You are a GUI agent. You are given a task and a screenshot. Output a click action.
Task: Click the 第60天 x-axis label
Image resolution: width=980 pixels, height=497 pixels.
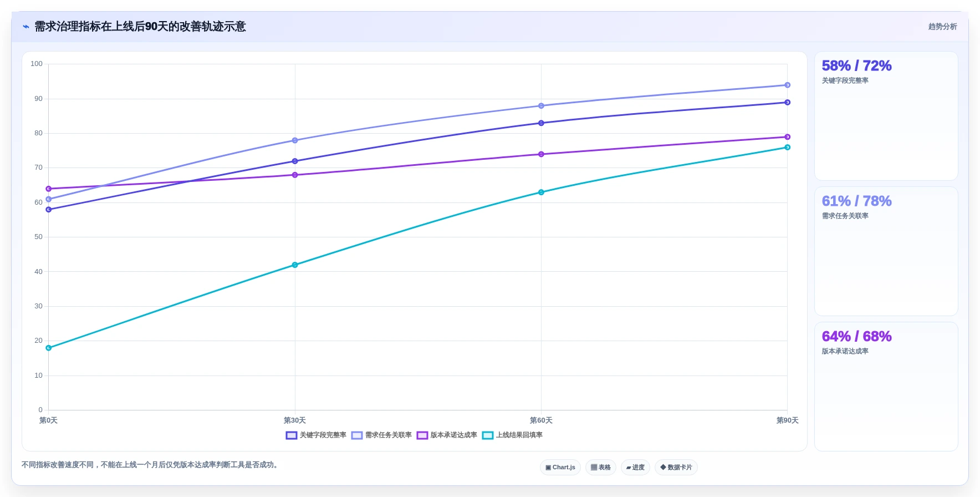541,420
